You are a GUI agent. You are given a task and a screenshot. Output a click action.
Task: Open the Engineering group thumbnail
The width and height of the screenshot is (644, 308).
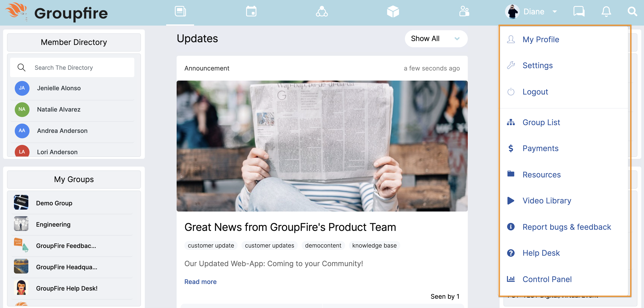tap(21, 223)
